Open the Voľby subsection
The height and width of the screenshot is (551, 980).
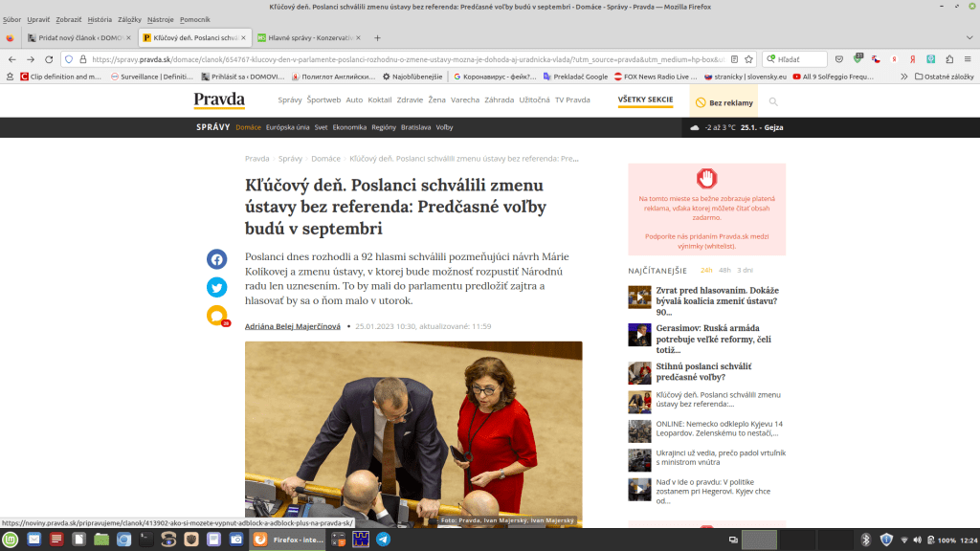(444, 127)
